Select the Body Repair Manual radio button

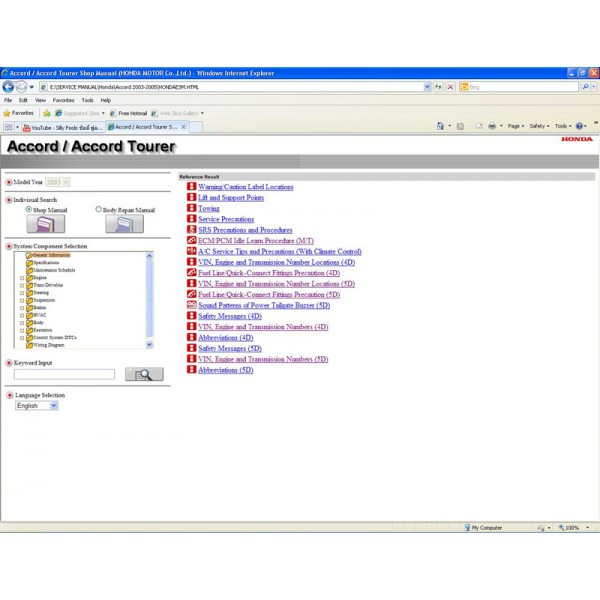coord(98,209)
